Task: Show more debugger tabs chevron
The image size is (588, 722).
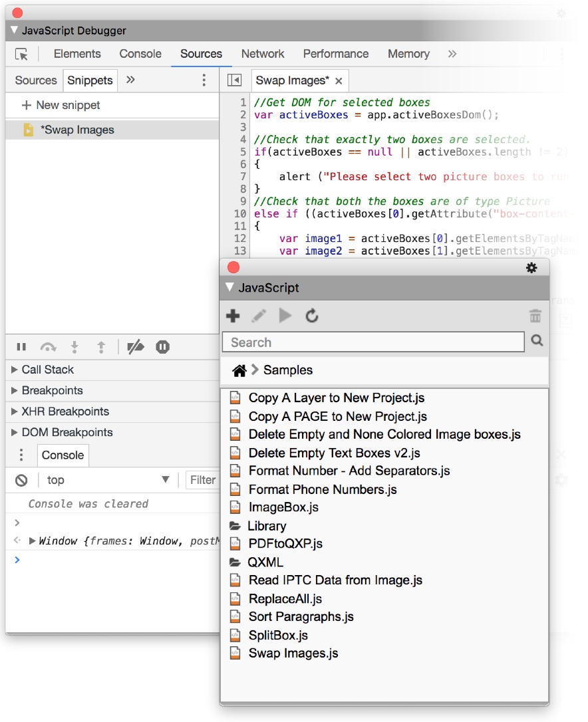Action: (x=452, y=54)
